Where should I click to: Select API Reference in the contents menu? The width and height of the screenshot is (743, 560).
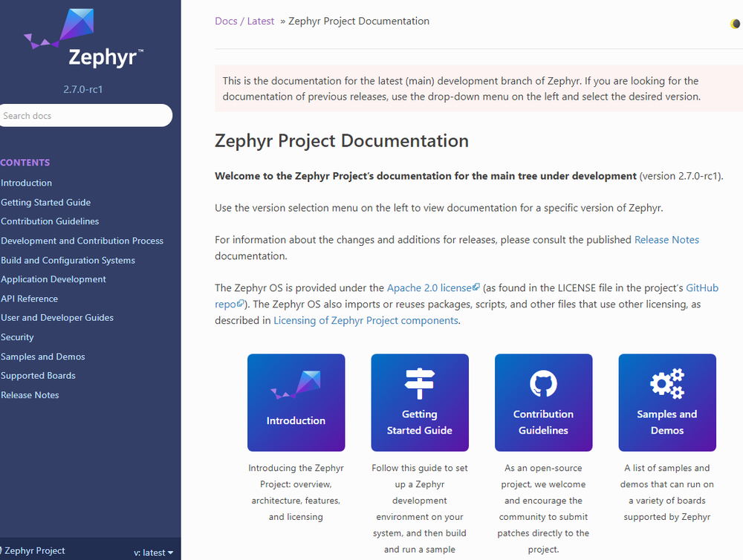pos(29,298)
